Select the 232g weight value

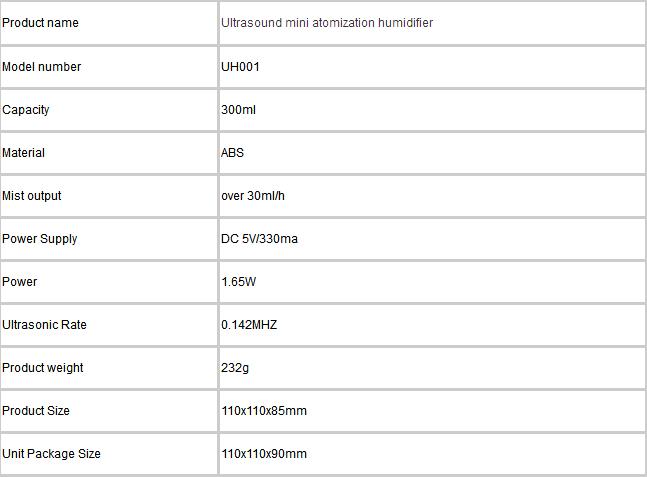[x=235, y=368]
